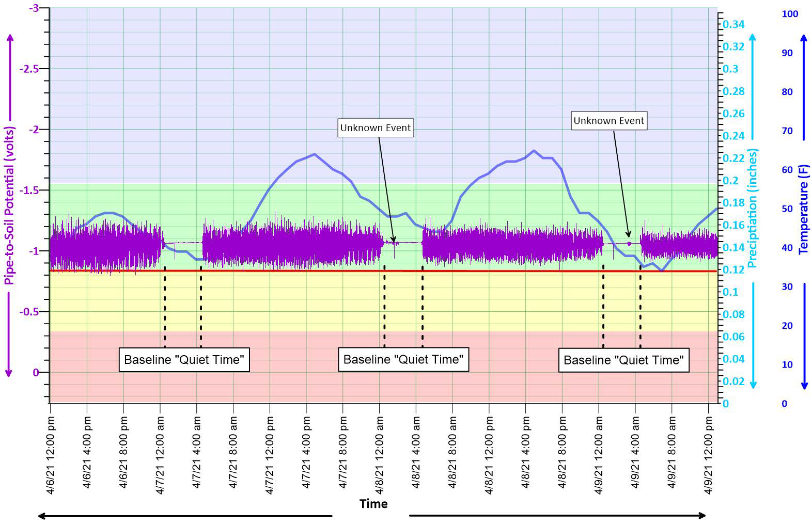This screenshot has height=526, width=812.
Task: Click the 4/6/21 12:00 pm tick label
Action: point(51,455)
